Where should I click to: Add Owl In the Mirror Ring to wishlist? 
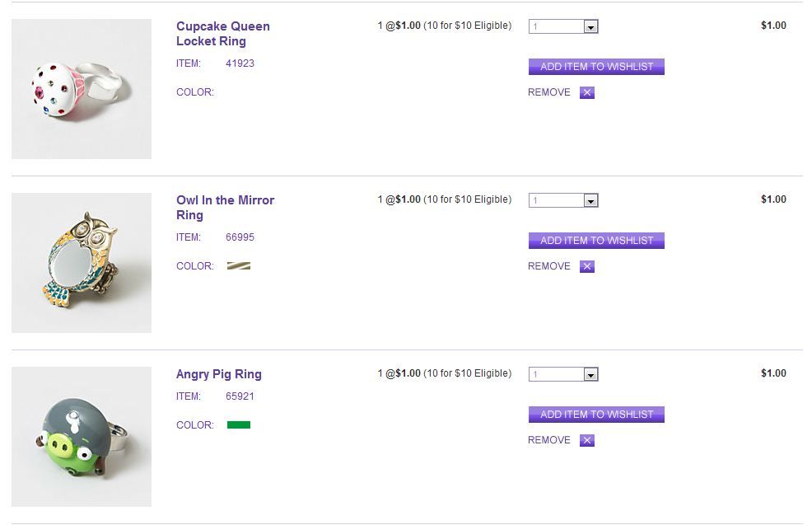click(x=596, y=241)
